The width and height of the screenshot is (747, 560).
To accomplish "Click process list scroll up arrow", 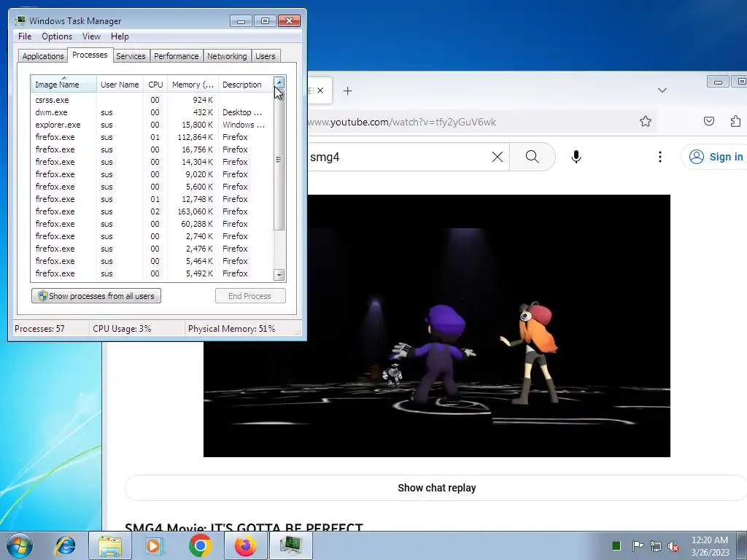I will point(279,82).
